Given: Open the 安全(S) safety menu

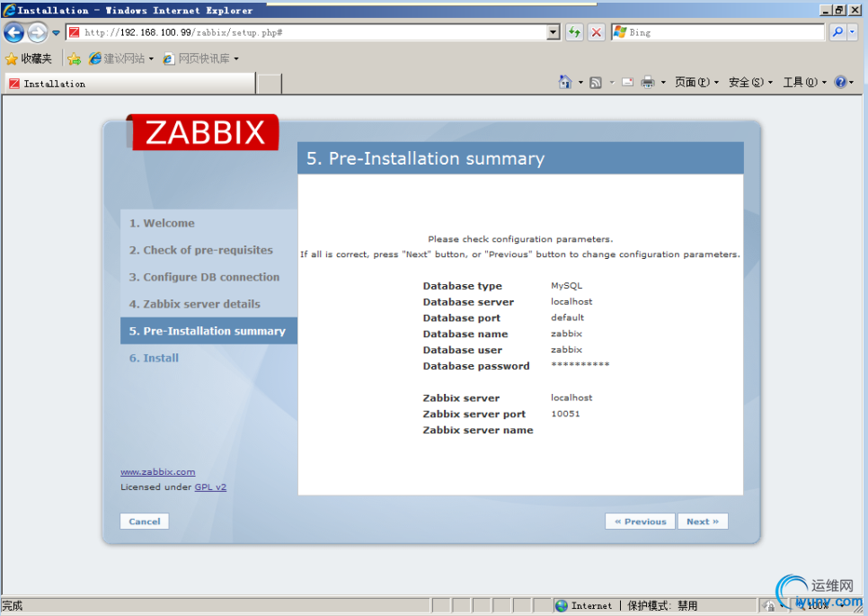Looking at the screenshot, I should pos(750,82).
